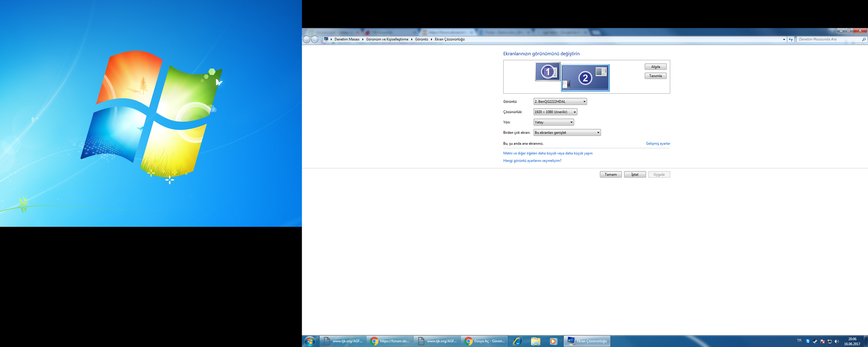This screenshot has width=868, height=347.
Task: Select monitor 1 in the display arrangement
Action: [x=548, y=72]
